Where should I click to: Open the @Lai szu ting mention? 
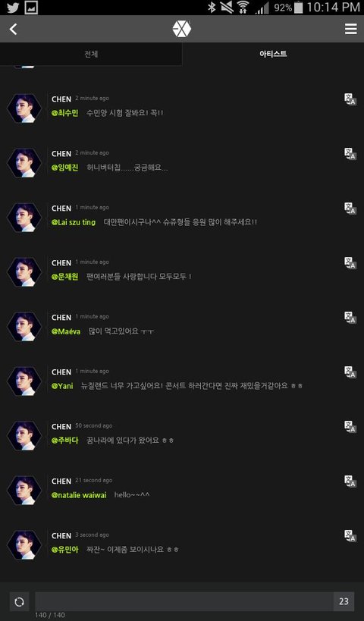(x=74, y=222)
